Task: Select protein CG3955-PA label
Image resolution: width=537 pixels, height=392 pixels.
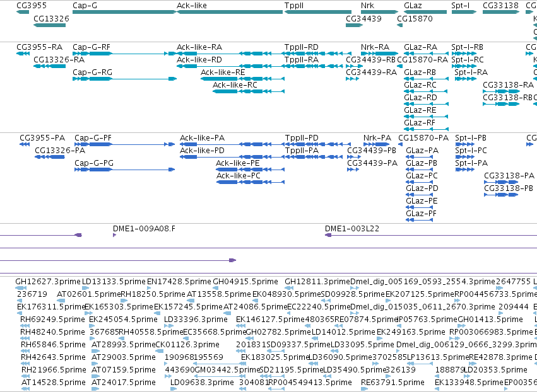Action: [x=42, y=138]
